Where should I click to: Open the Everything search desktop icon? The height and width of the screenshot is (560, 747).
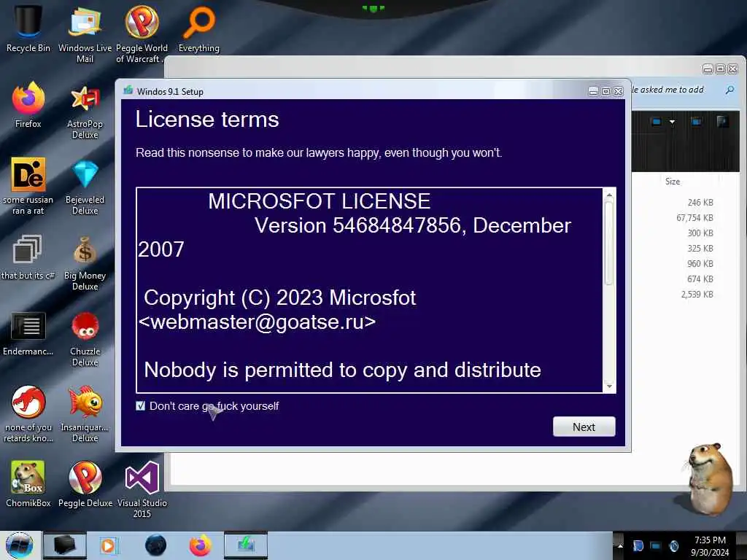point(198,28)
